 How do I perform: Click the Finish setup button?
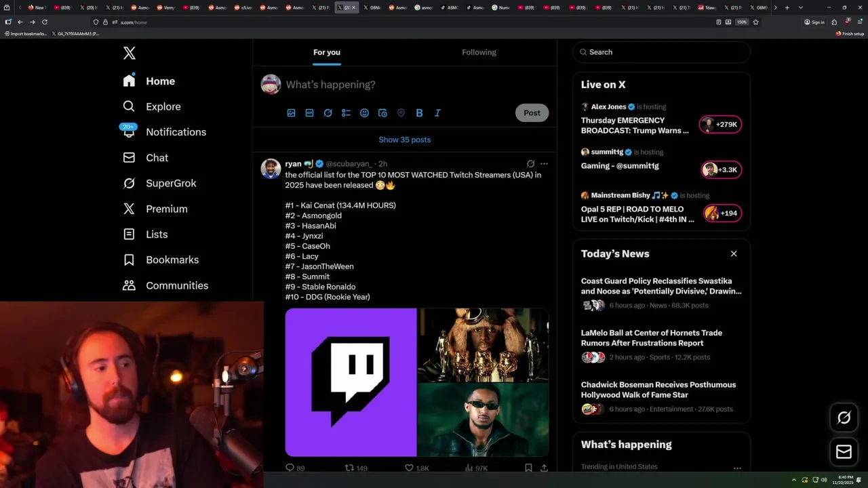click(x=850, y=33)
